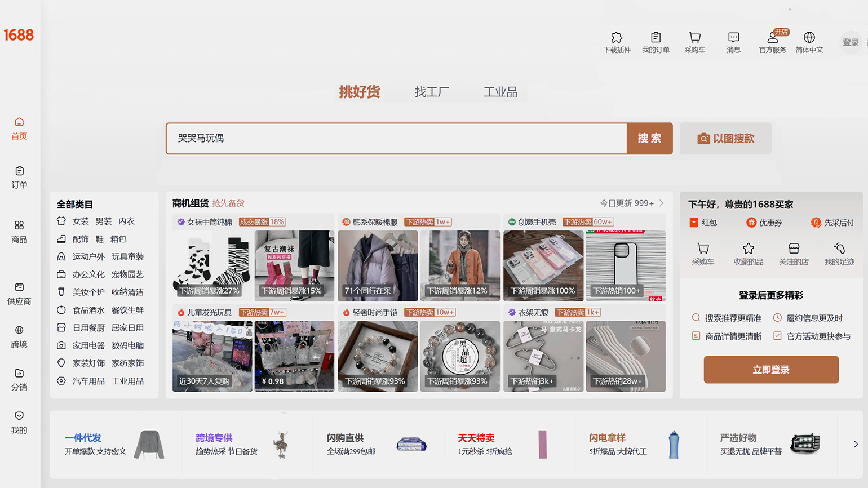Open the 消息 messages icon
The image size is (868, 488).
733,38
